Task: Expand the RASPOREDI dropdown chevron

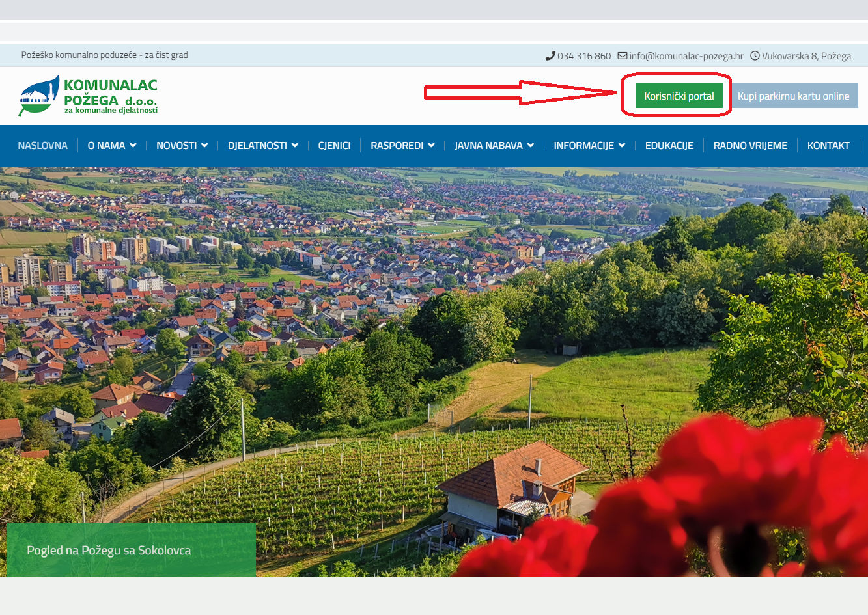Action: pos(431,146)
